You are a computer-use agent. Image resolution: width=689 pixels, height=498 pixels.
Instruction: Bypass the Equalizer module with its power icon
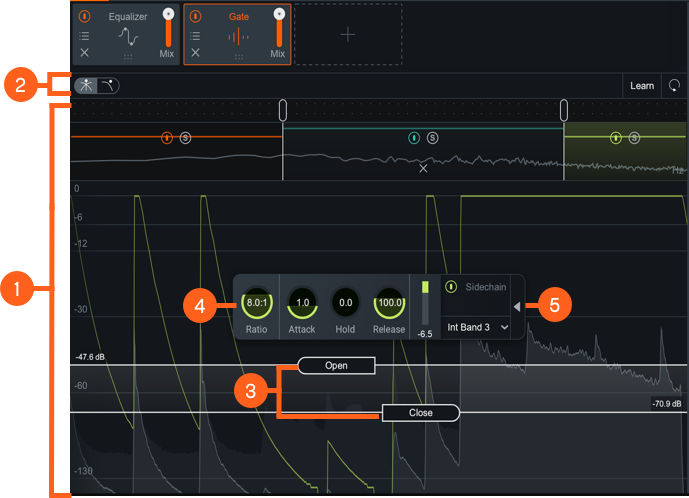pos(84,16)
